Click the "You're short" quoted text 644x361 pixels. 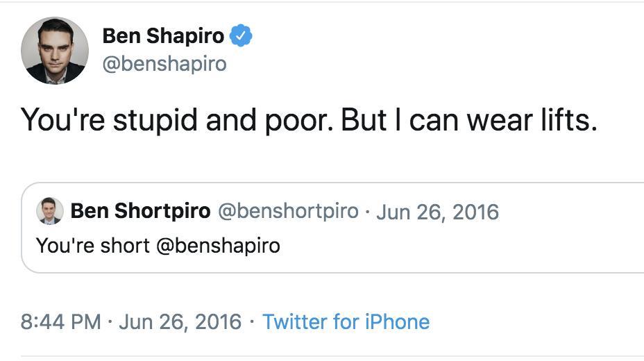(x=93, y=245)
